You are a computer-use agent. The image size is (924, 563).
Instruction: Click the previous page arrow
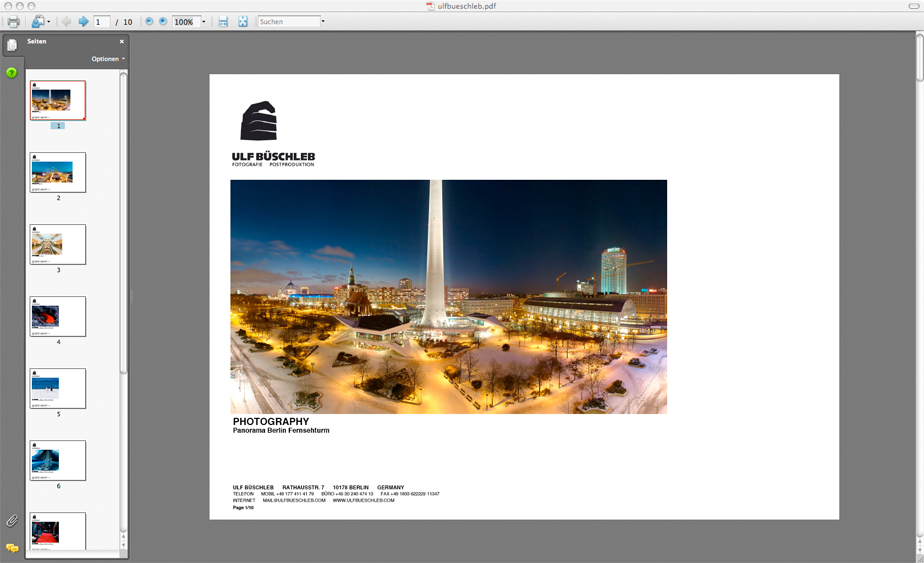[66, 21]
